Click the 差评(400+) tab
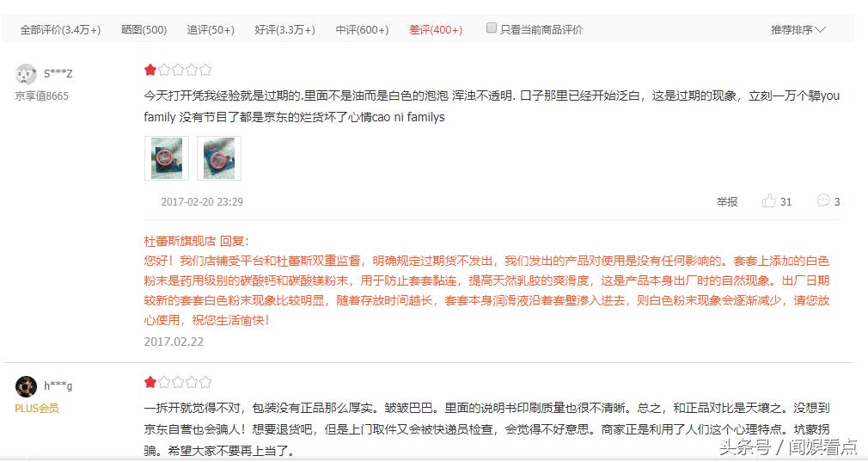 coord(436,30)
